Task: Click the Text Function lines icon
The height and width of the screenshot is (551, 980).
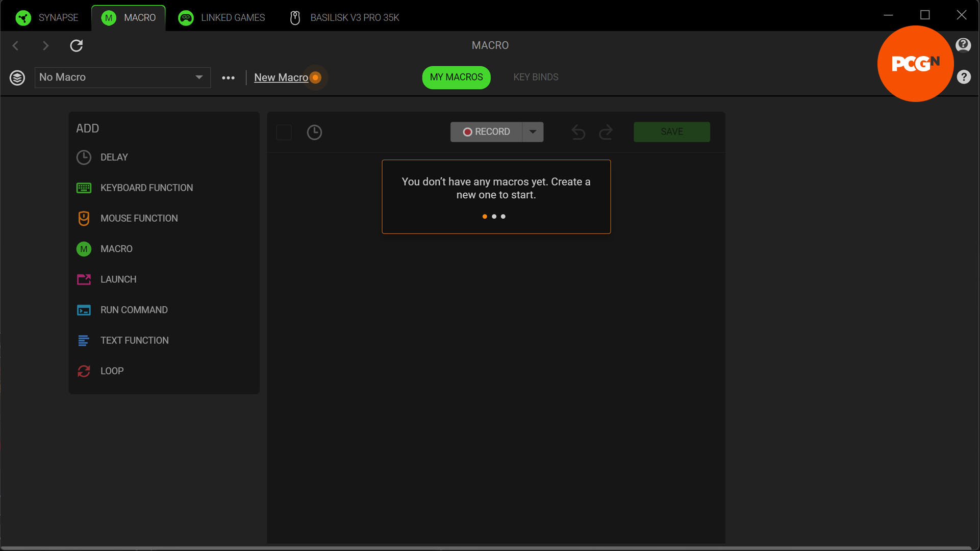Action: coord(84,340)
